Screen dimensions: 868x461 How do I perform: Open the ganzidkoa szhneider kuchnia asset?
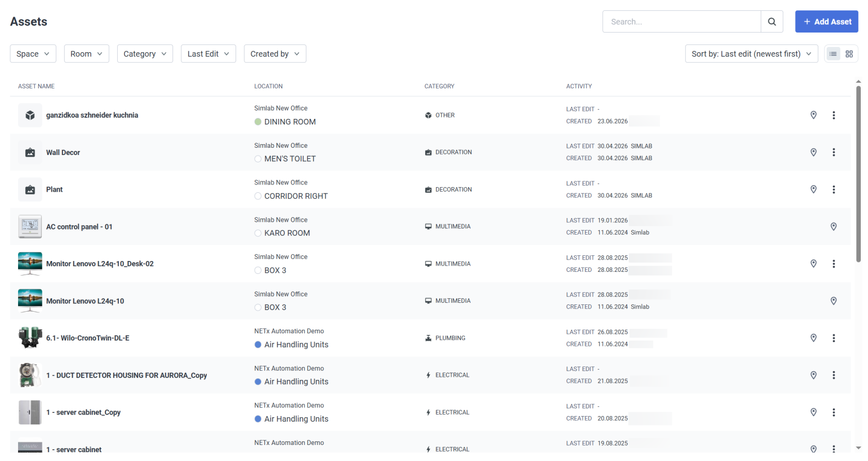[x=92, y=115]
